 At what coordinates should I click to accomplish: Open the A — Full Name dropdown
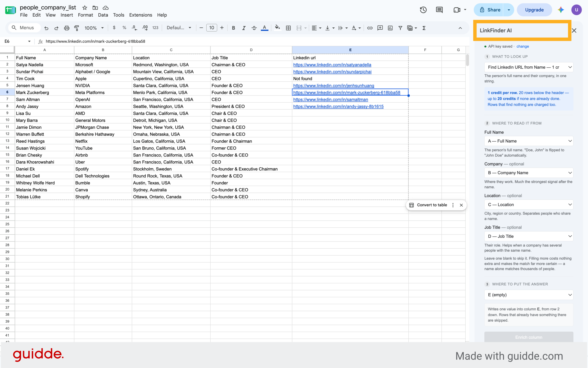click(529, 141)
